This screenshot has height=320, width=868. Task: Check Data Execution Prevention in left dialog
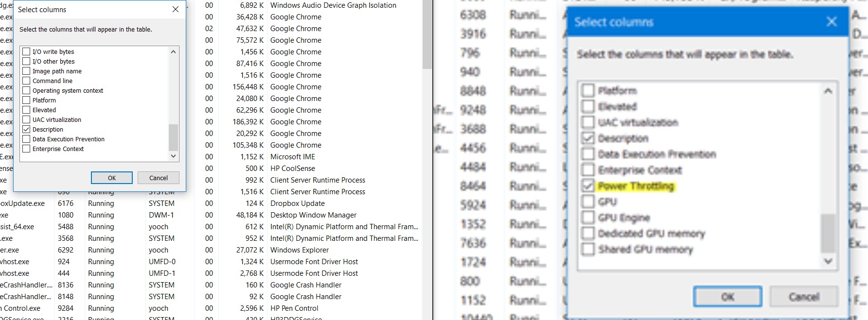coord(27,139)
